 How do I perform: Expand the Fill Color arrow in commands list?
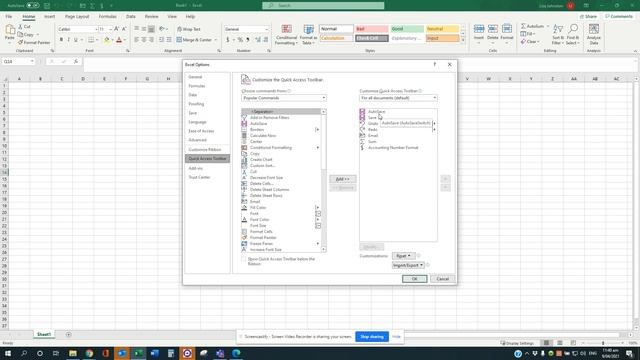click(318, 207)
